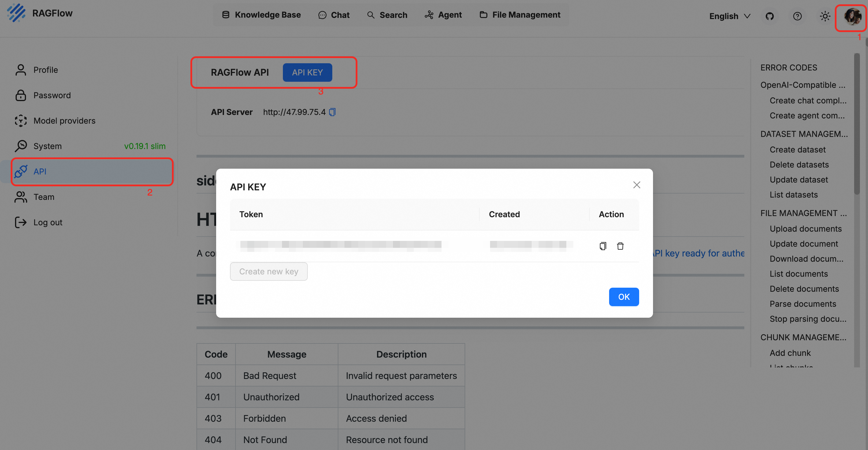Copy the API Server address
The height and width of the screenshot is (450, 868).
tap(332, 112)
